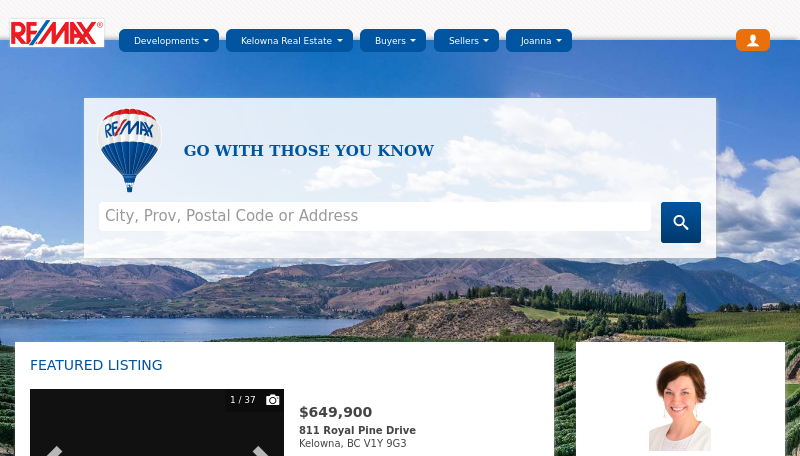
Task: Open the 811 Royal Pine Drive listing
Action: pyautogui.click(x=357, y=430)
